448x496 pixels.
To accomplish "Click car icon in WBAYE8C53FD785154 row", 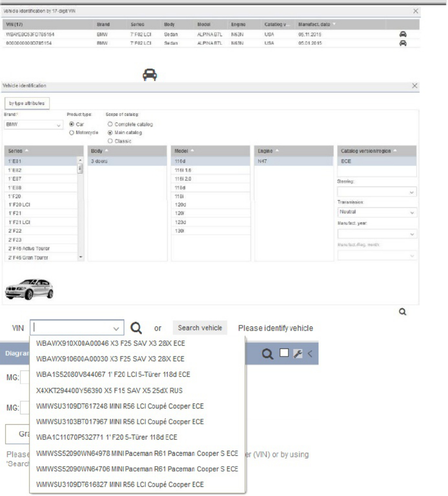I will (403, 34).
